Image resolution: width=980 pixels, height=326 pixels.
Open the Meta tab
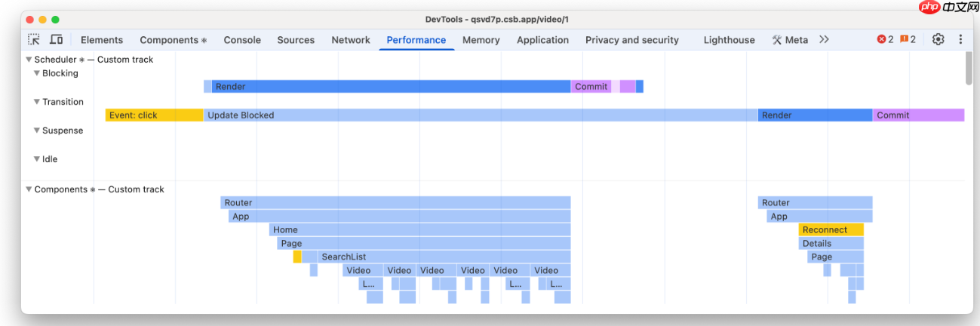(790, 40)
